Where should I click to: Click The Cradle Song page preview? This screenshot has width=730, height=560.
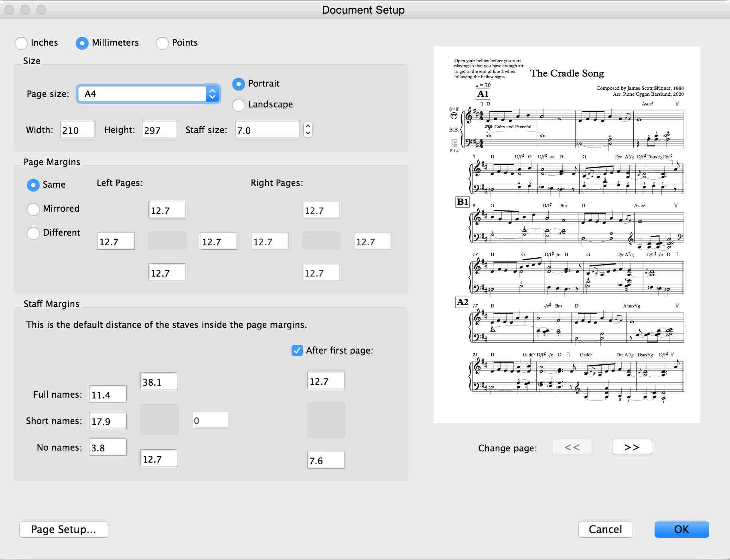pyautogui.click(x=567, y=235)
